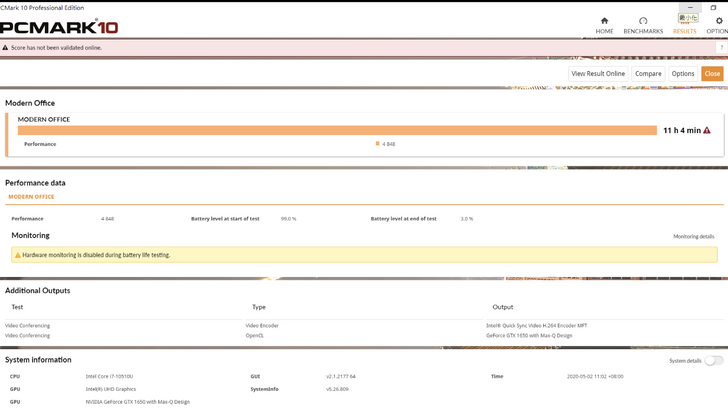Click the Home house icon
Image resolution: width=728 pixels, height=409 pixels.
[x=604, y=20]
